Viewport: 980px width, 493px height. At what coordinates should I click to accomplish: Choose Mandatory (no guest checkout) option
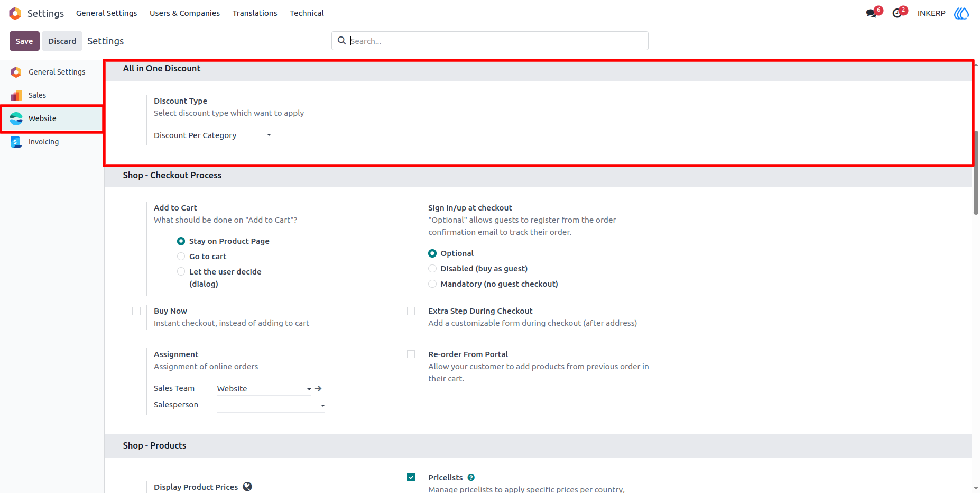coord(432,284)
